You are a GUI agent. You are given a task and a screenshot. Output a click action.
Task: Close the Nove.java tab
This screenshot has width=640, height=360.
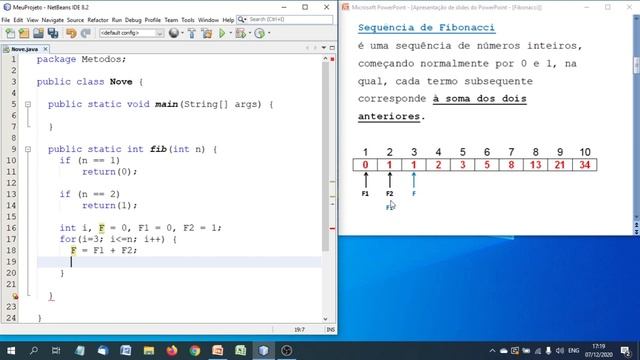tap(45, 49)
